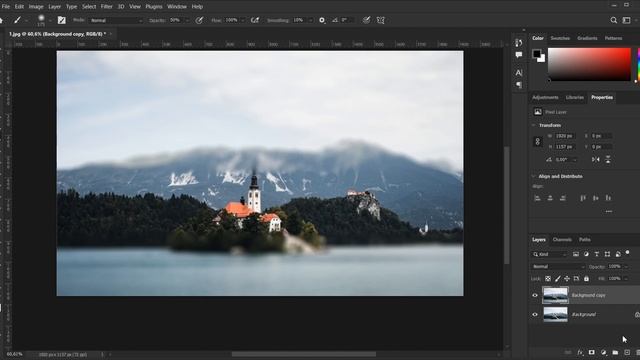Viewport: 640px width, 360px height.
Task: Filter layers by smart objects icon
Action: pos(618,254)
